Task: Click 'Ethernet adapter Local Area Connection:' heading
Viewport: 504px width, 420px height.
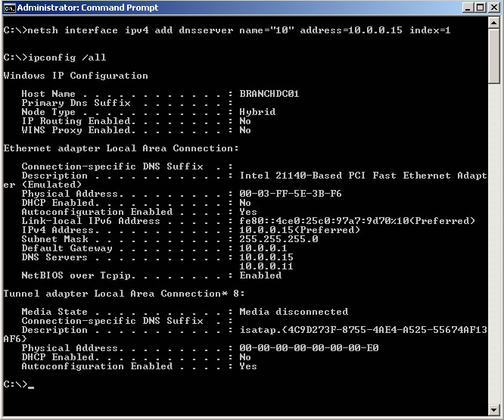Action: tap(121, 148)
